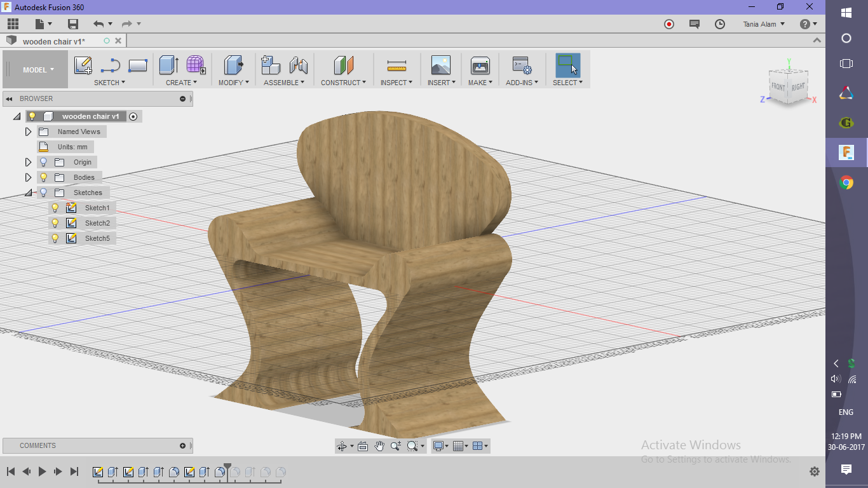Click the Insert image icon
Screen dimensions: 868x488
(x=440, y=65)
